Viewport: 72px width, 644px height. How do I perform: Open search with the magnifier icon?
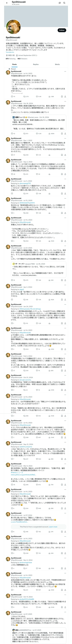[x=64, y=3]
